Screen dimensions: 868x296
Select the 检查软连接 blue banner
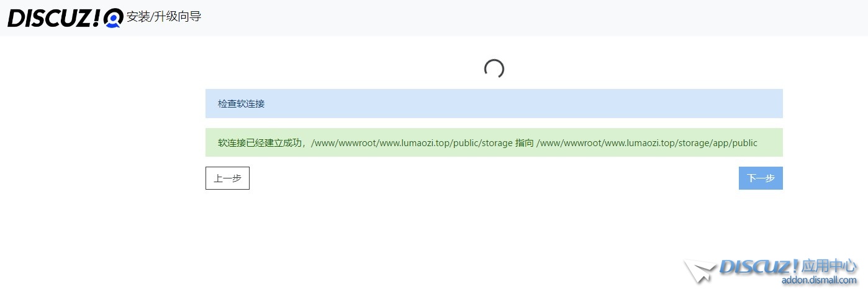click(494, 103)
